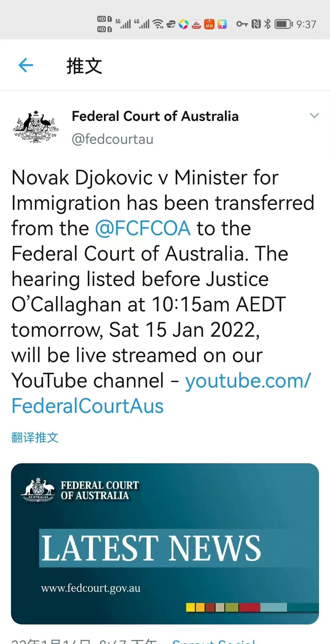Tap the yellow square in news banner
330x644 pixels.
click(x=191, y=607)
